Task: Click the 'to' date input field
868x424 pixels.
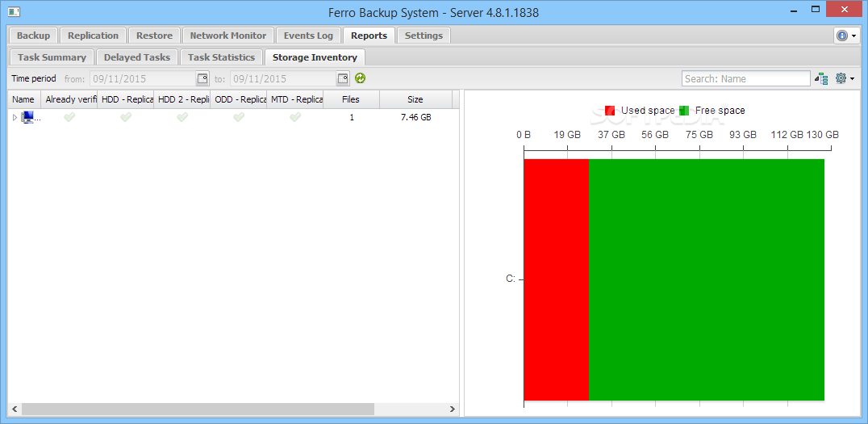Action: pyautogui.click(x=283, y=78)
